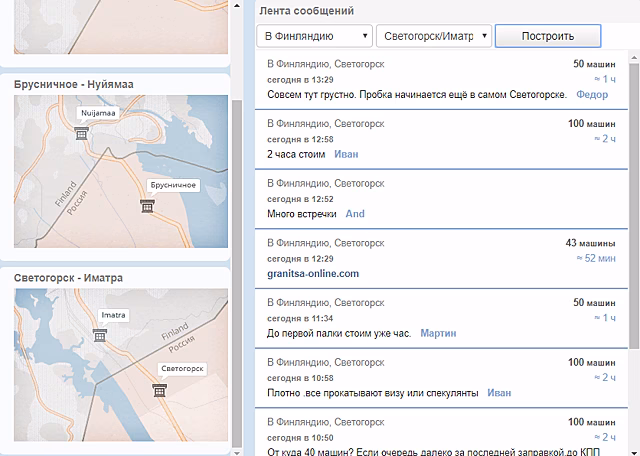The width and height of the screenshot is (640, 456).
Task: Click the Imatra map label bubble
Action: (x=113, y=315)
